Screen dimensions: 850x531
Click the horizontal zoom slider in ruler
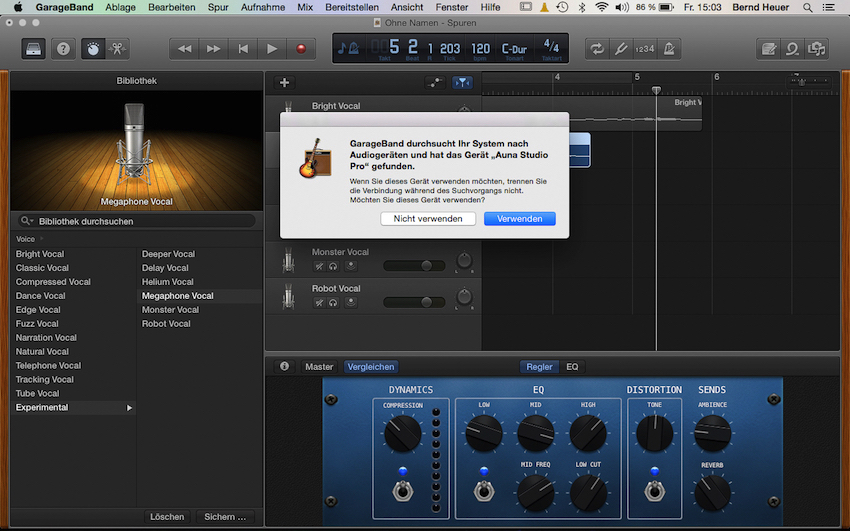click(x=808, y=81)
